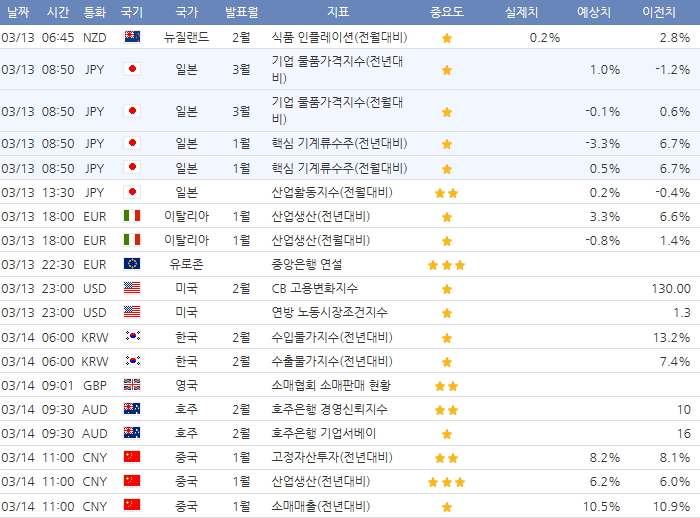
Task: Open 소매매출(전년대비) indicator
Action: [x=321, y=506]
